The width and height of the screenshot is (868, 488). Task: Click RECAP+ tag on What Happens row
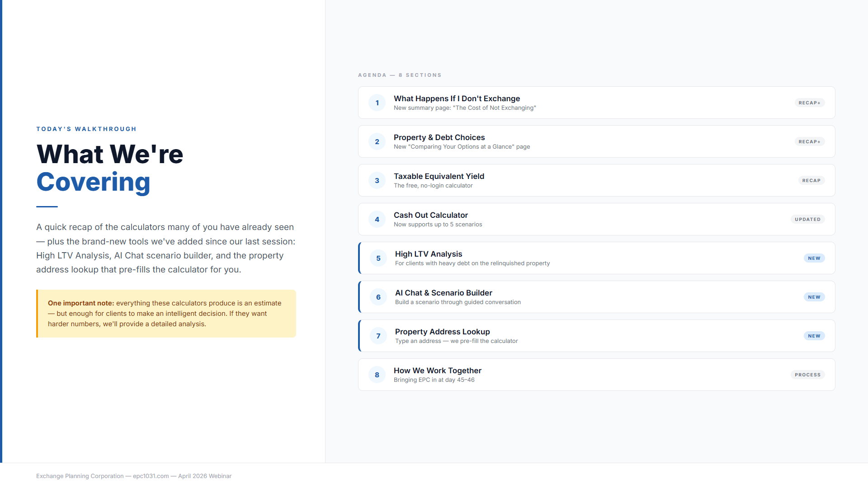pyautogui.click(x=810, y=103)
